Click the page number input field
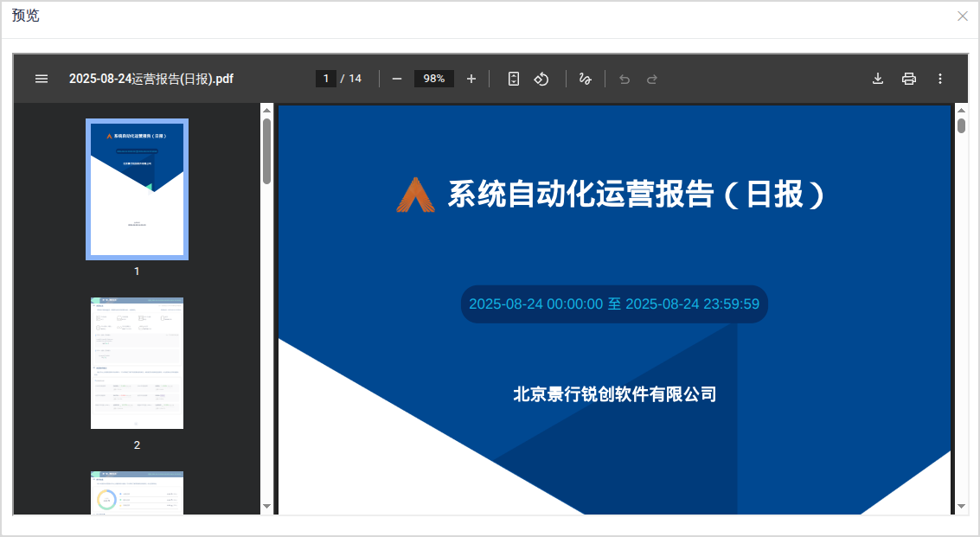This screenshot has height=537, width=980. pyautogui.click(x=326, y=79)
